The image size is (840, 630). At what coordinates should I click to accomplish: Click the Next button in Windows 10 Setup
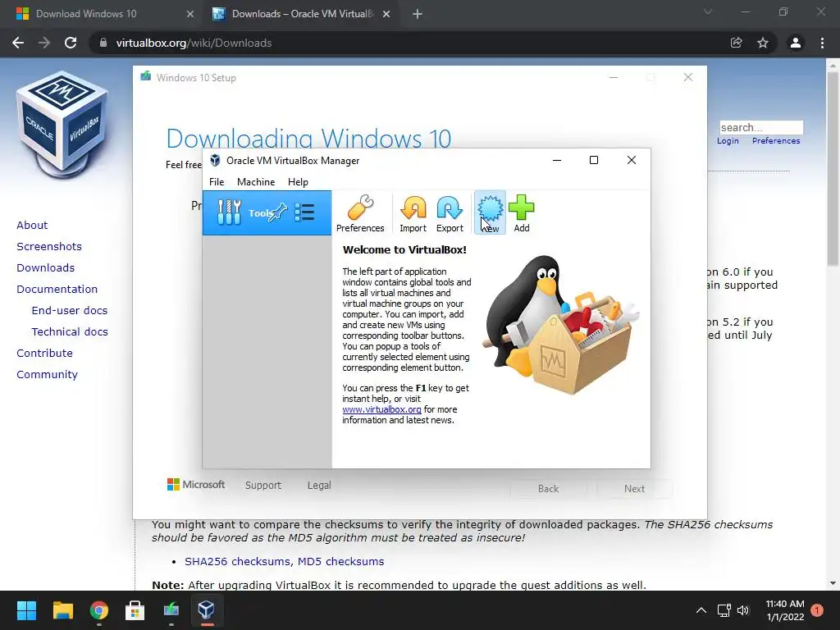(634, 489)
